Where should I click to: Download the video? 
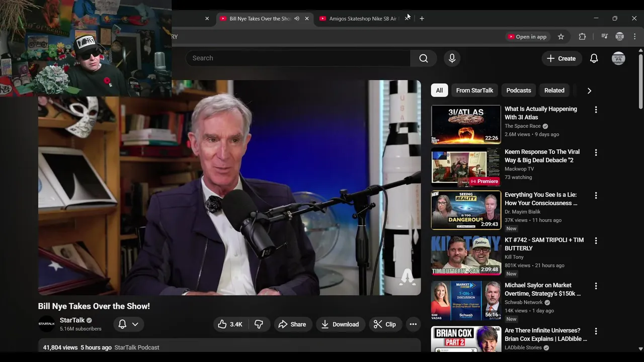340,324
